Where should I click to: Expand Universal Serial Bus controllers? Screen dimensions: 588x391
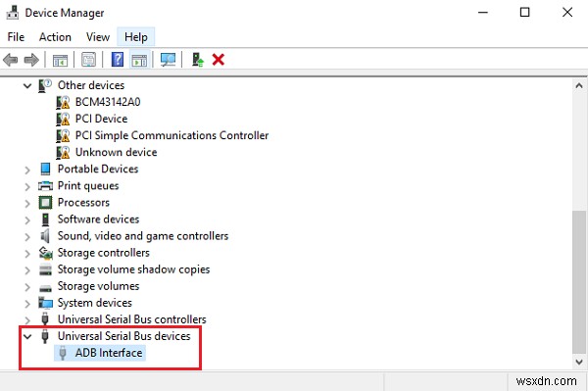pos(27,320)
